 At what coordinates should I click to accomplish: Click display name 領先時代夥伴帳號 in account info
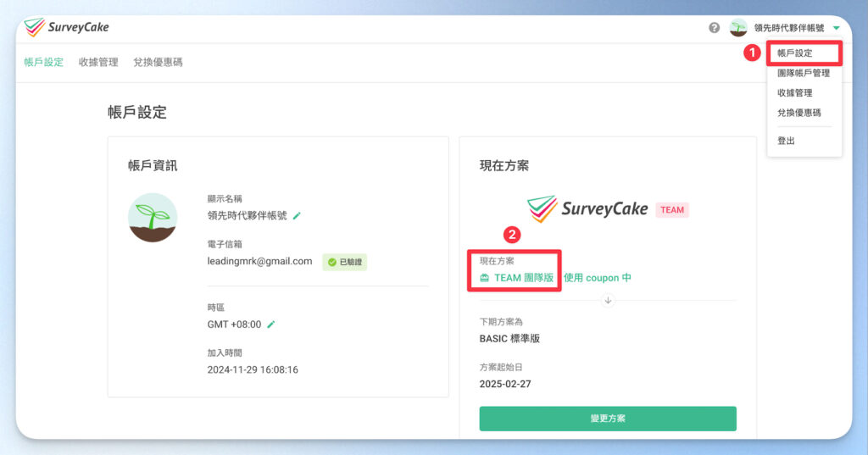click(247, 216)
